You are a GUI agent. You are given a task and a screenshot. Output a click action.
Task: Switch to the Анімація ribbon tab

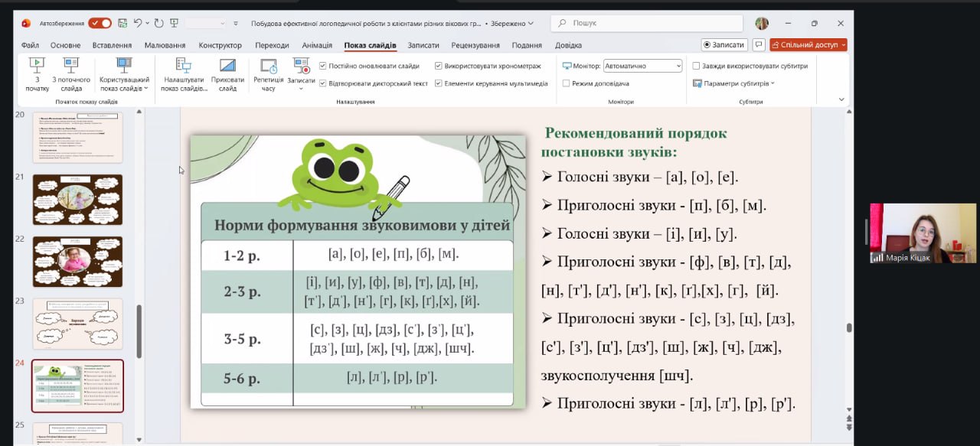317,45
